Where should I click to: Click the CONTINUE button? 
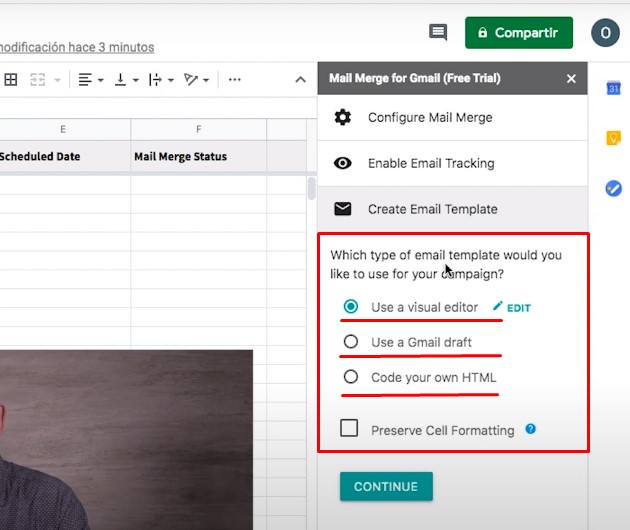tap(386, 487)
